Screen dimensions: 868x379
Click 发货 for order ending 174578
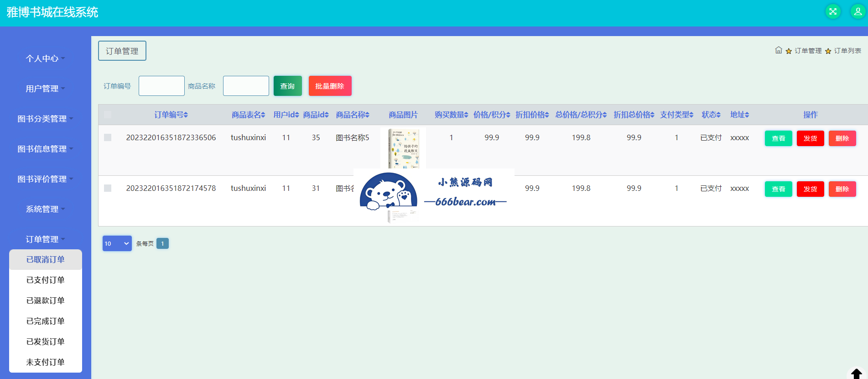pyautogui.click(x=811, y=189)
